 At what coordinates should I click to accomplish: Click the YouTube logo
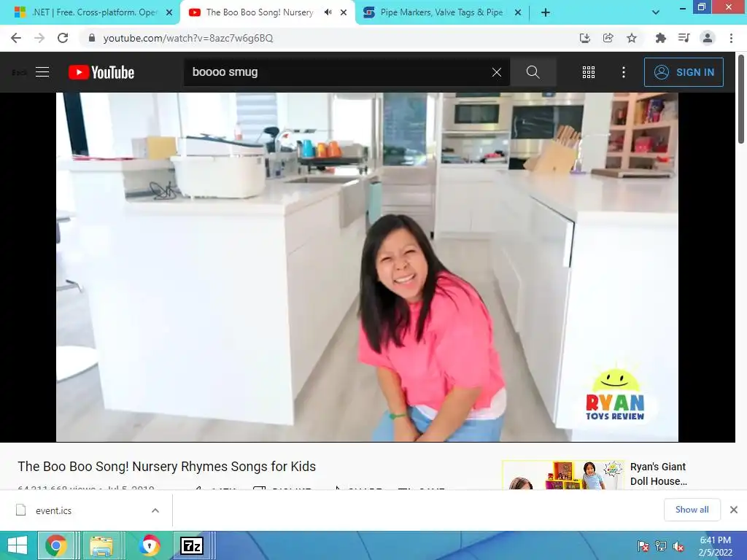tap(101, 72)
